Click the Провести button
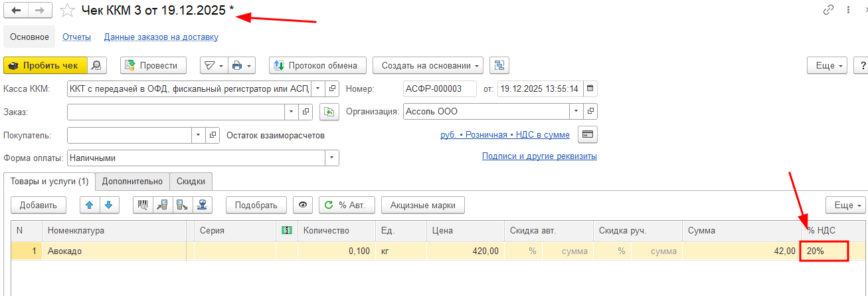The width and height of the screenshot is (868, 296). (153, 65)
